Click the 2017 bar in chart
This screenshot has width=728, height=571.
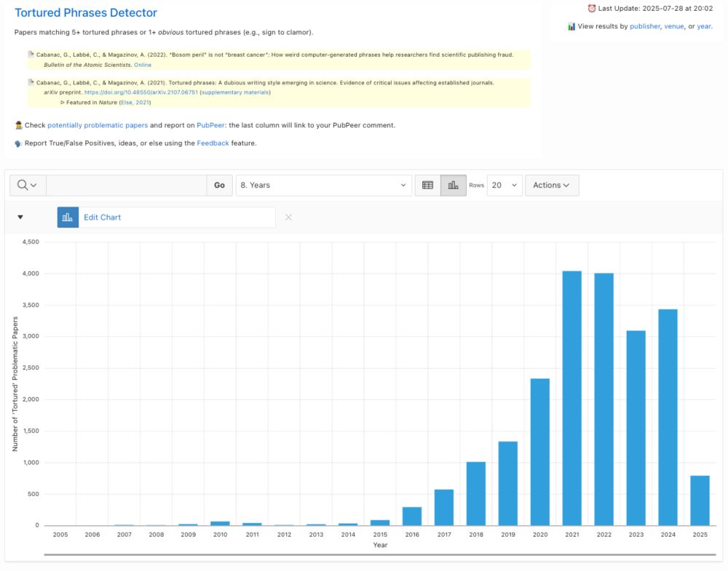pyautogui.click(x=444, y=508)
